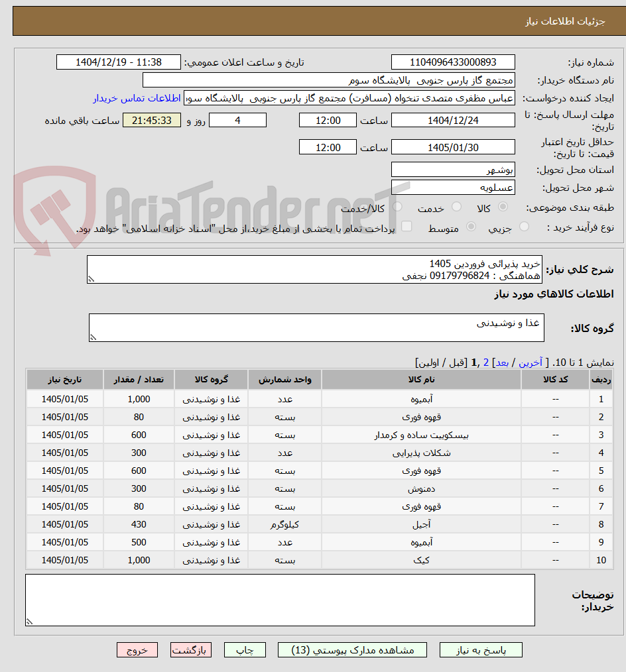Open buyer contact info link اطلاعات تماس خریدار

point(137,98)
